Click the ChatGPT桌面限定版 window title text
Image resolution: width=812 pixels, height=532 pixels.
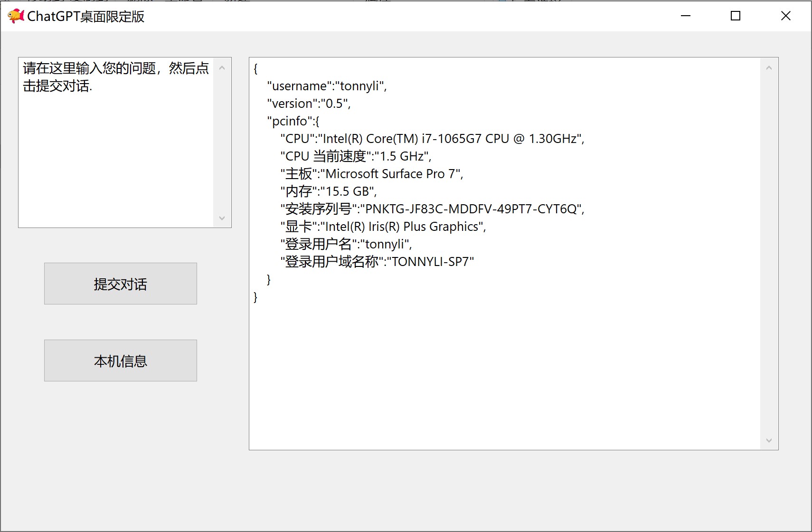[86, 17]
